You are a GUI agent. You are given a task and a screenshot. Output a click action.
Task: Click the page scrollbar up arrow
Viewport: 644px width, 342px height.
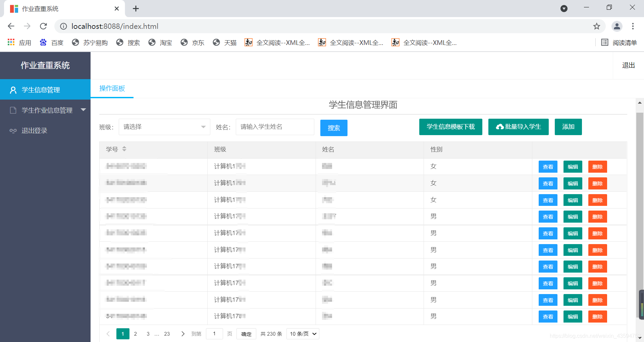click(640, 103)
